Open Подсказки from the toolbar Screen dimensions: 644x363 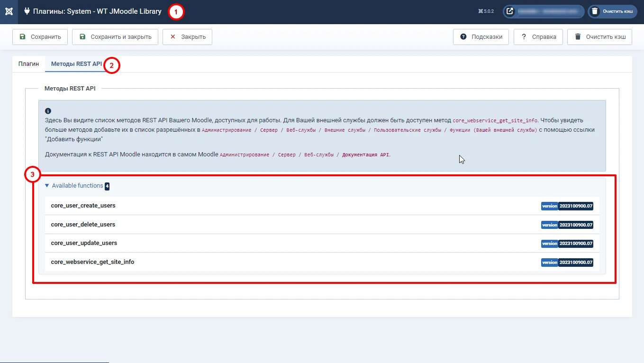pyautogui.click(x=481, y=37)
